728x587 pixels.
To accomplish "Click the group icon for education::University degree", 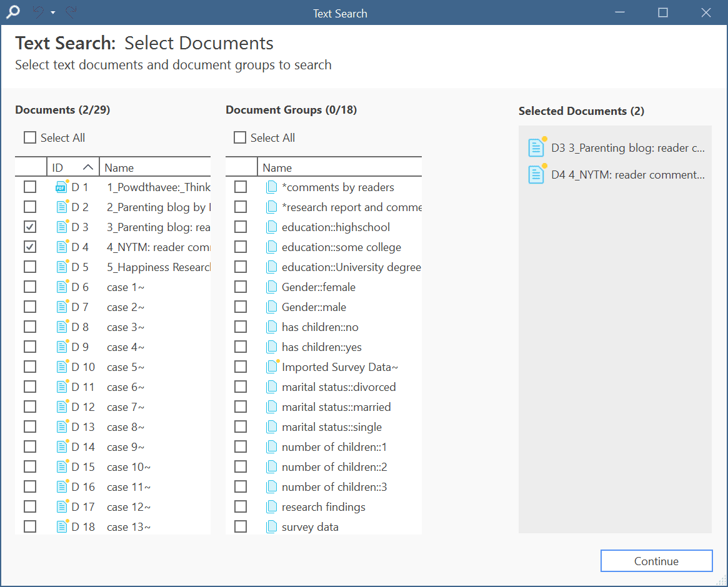I will 272,267.
